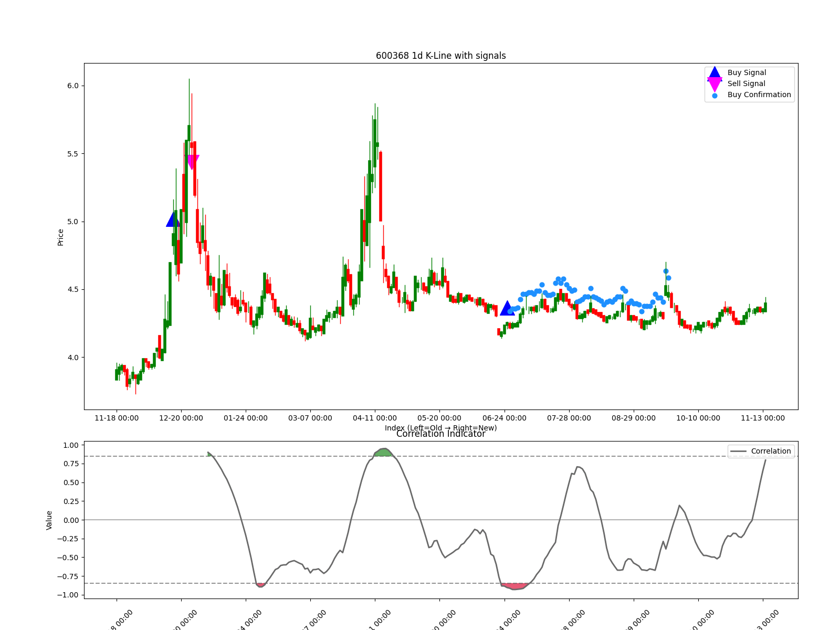The image size is (840, 630).
Task: Click the 'Buy Signal' legend text
Action: [747, 73]
